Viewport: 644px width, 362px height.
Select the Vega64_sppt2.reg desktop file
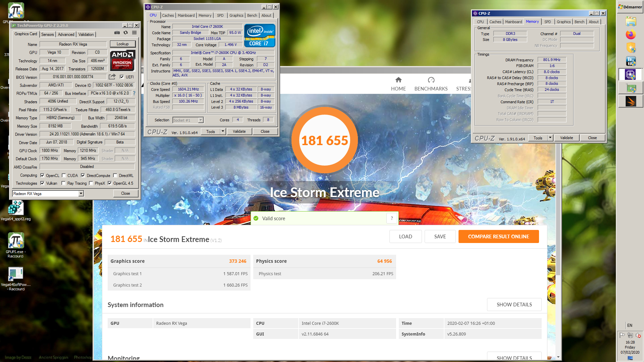(x=15, y=211)
